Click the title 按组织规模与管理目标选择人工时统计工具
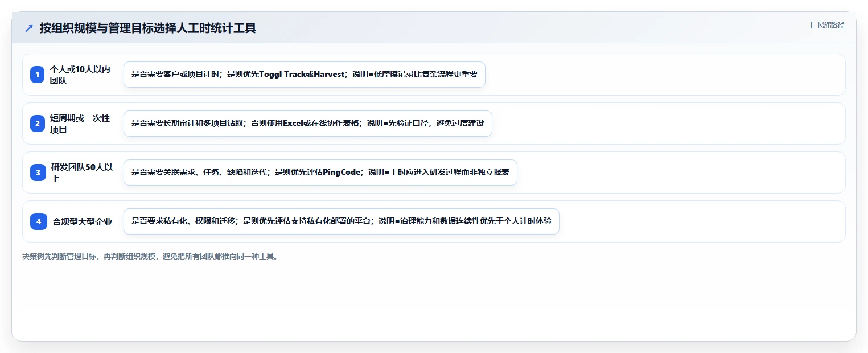The height and width of the screenshot is (353, 868). pyautogui.click(x=148, y=28)
